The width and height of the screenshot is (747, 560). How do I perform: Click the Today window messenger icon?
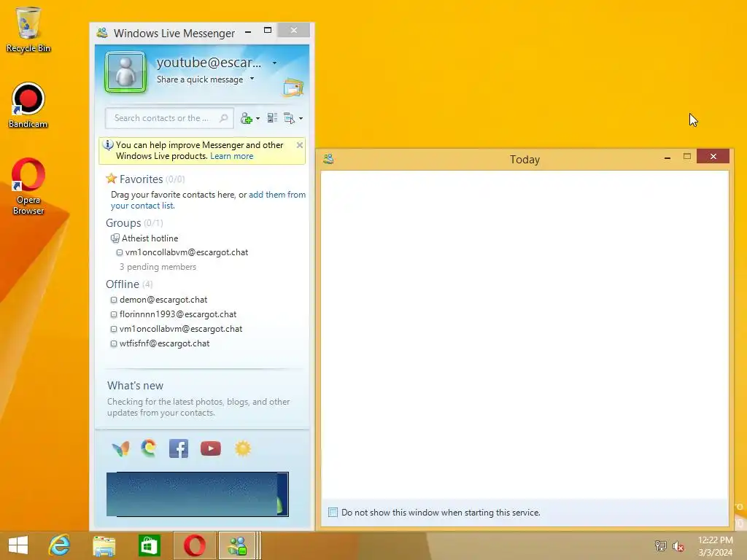(328, 159)
